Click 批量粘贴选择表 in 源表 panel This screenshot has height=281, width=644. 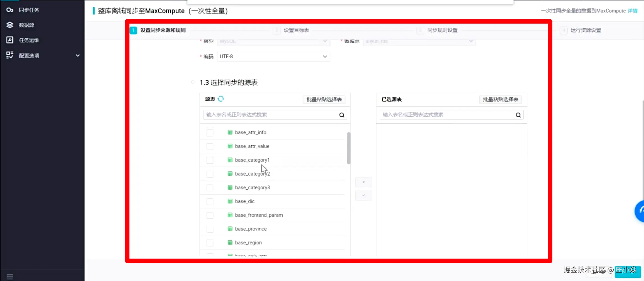324,100
